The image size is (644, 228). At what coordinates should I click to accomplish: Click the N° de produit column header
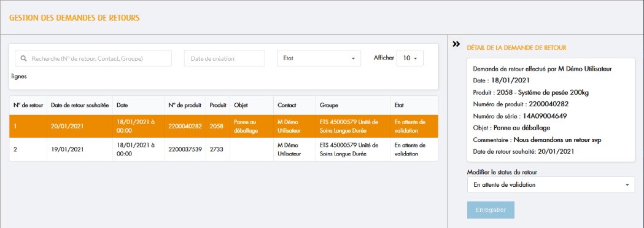click(x=185, y=105)
